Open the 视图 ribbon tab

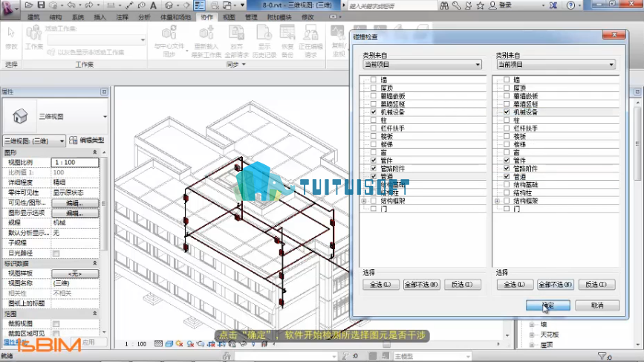[229, 17]
